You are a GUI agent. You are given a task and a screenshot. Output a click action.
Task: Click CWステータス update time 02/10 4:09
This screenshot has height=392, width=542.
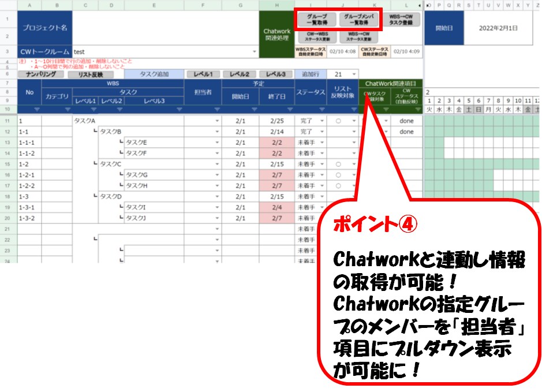pyautogui.click(x=406, y=51)
